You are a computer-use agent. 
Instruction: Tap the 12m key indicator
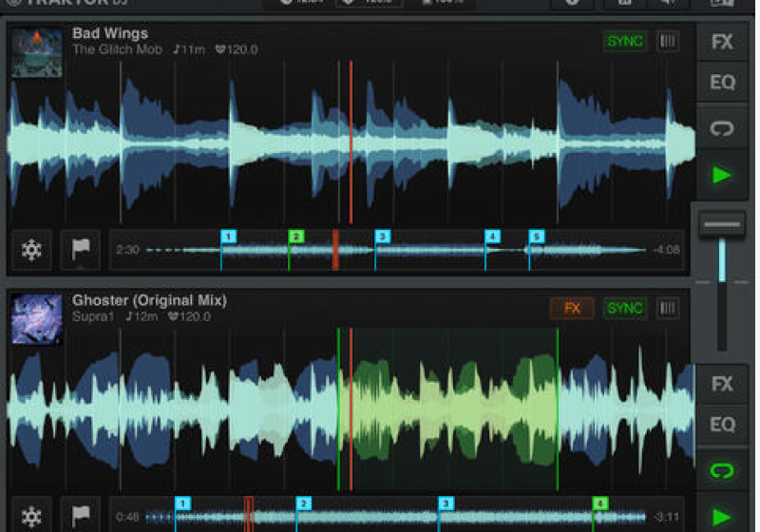point(142,316)
